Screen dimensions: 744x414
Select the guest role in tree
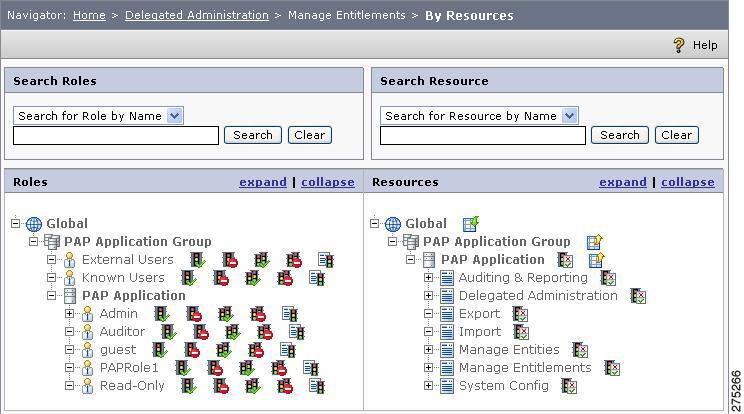coord(118,350)
